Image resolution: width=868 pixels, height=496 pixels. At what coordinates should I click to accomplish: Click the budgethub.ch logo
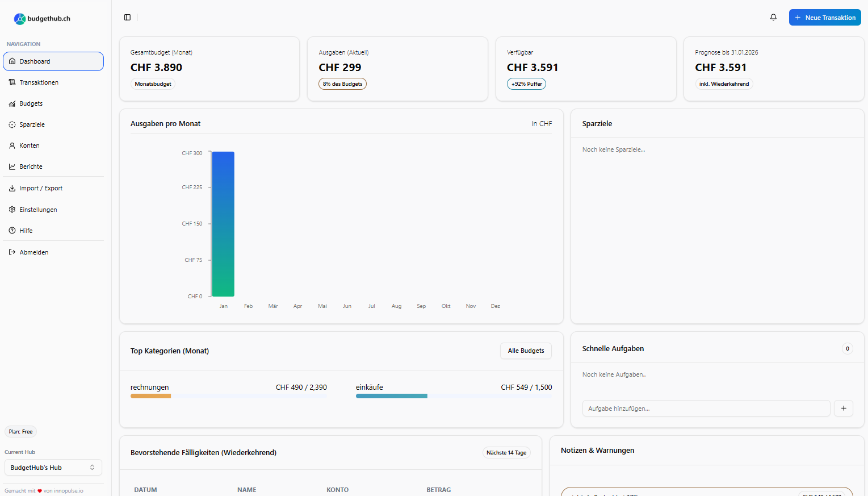point(42,19)
